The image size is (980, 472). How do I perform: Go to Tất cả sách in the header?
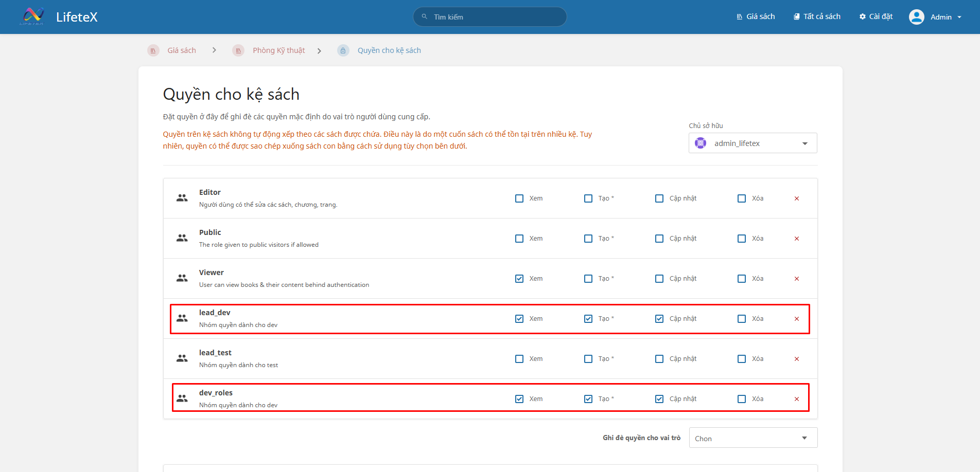pos(817,16)
